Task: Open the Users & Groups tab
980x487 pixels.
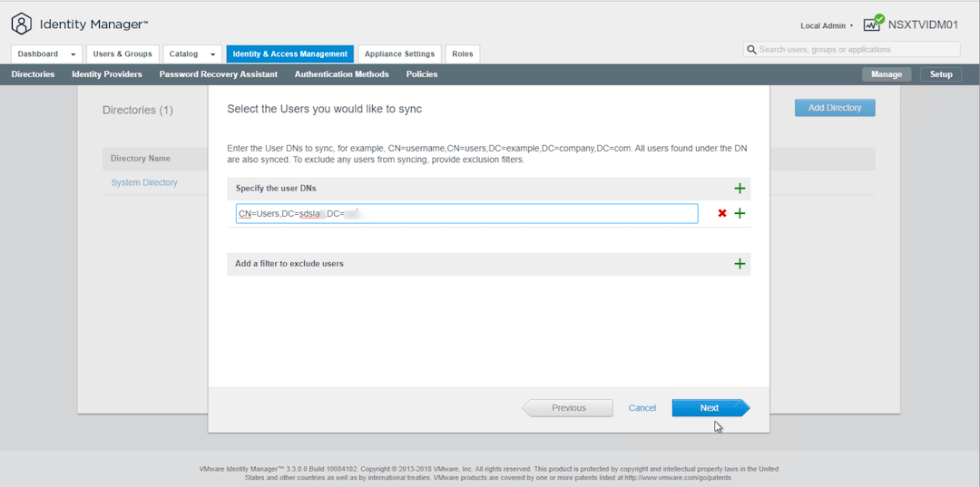Action: (x=122, y=54)
